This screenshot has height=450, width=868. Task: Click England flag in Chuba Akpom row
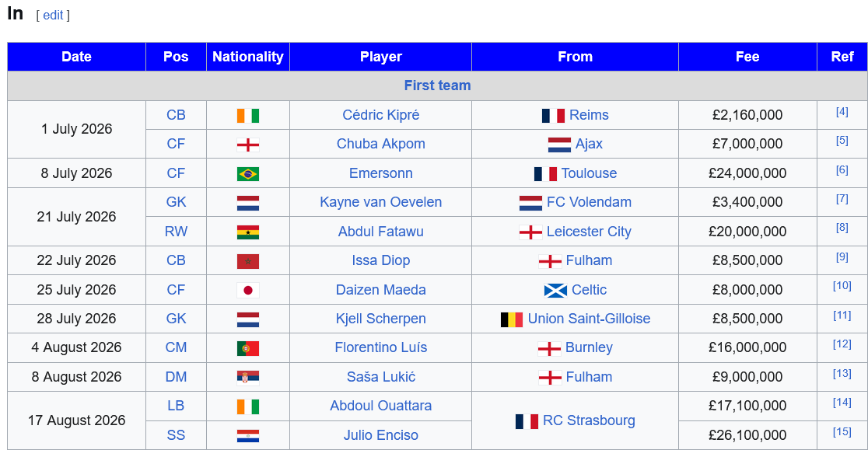coord(248,145)
